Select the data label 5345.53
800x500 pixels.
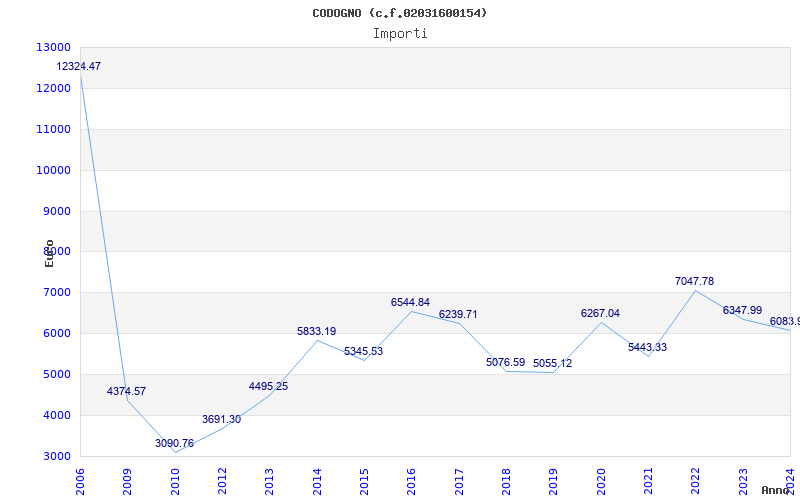(363, 351)
